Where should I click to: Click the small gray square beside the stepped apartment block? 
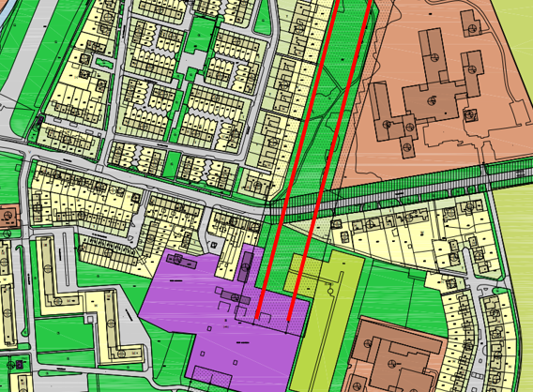(90, 319)
